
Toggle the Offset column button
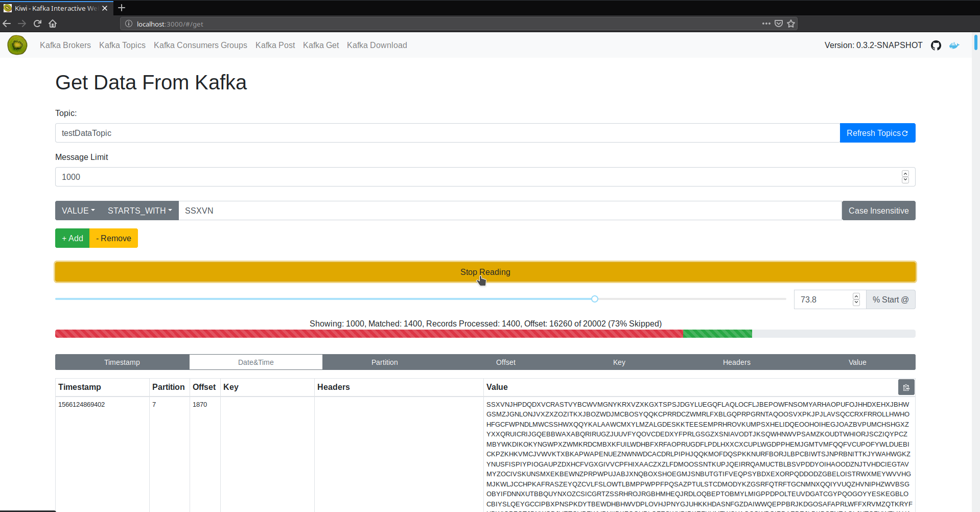pos(506,362)
